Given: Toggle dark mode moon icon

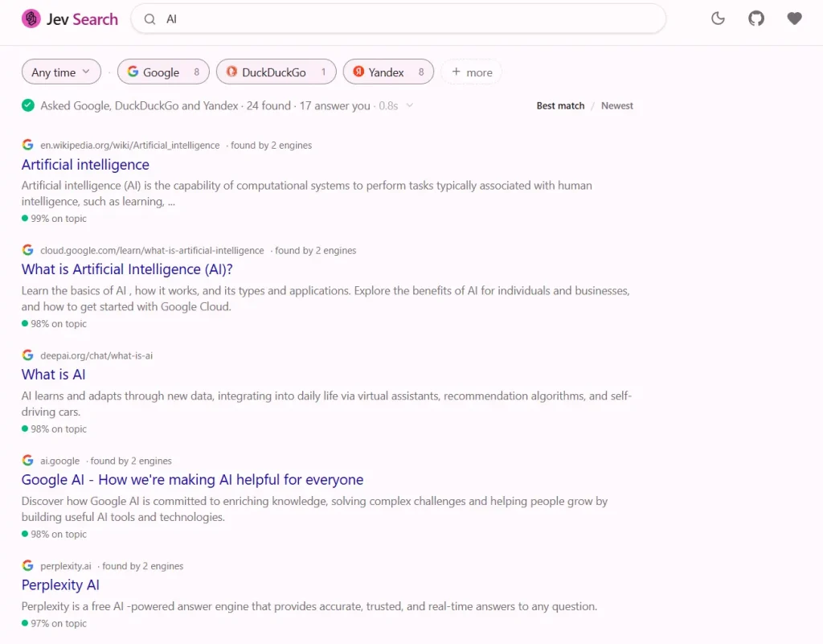Looking at the screenshot, I should pos(718,19).
